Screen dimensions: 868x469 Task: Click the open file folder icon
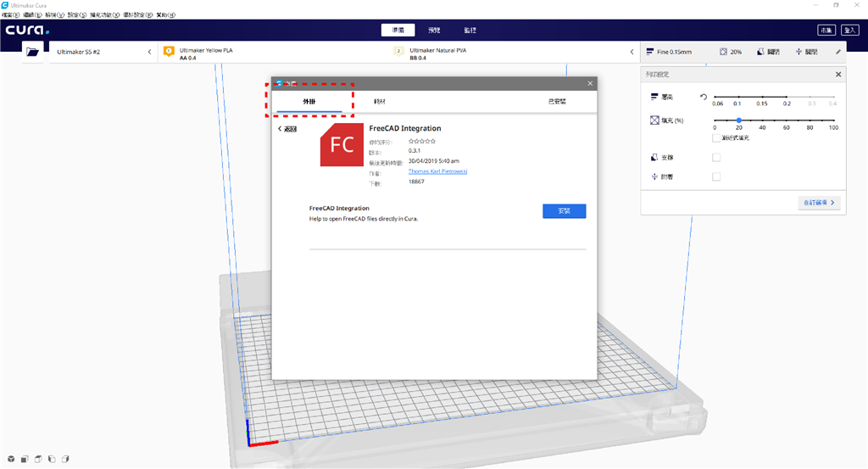pos(32,52)
